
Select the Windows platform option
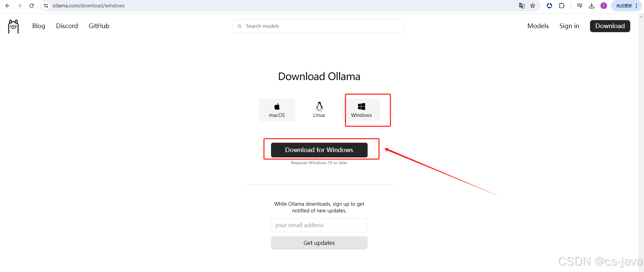(361, 110)
